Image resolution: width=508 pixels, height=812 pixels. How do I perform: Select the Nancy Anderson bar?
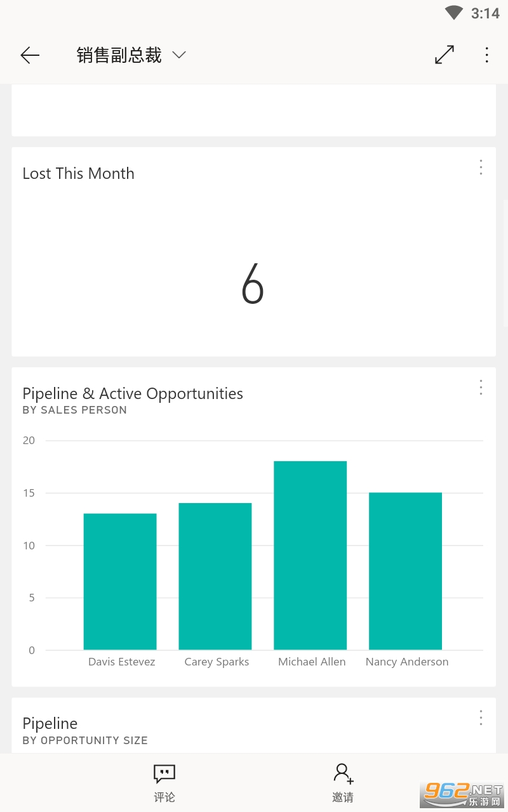tap(406, 571)
